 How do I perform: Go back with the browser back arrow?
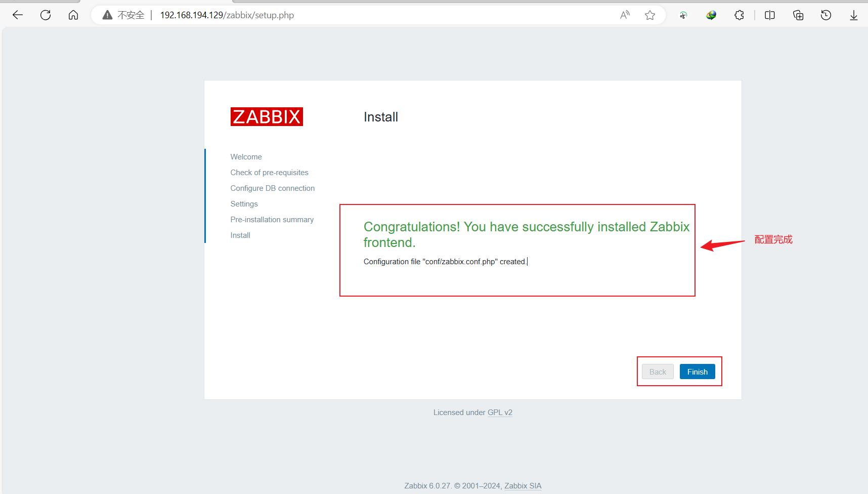click(18, 15)
